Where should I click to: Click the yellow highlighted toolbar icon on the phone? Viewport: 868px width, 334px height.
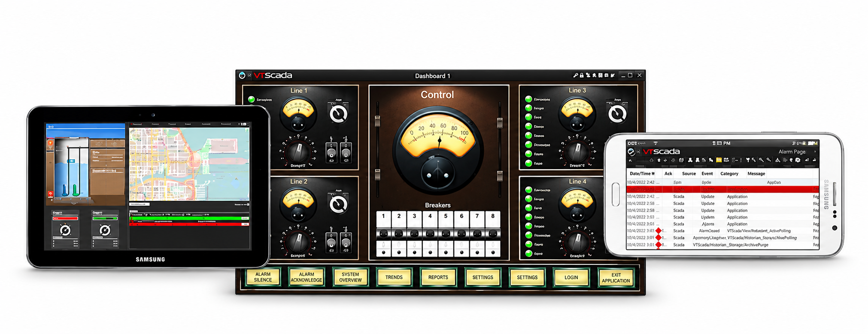click(719, 160)
